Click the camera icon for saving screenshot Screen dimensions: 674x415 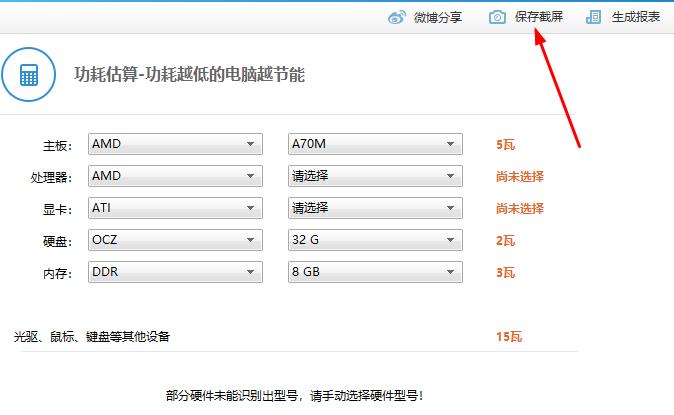point(497,17)
